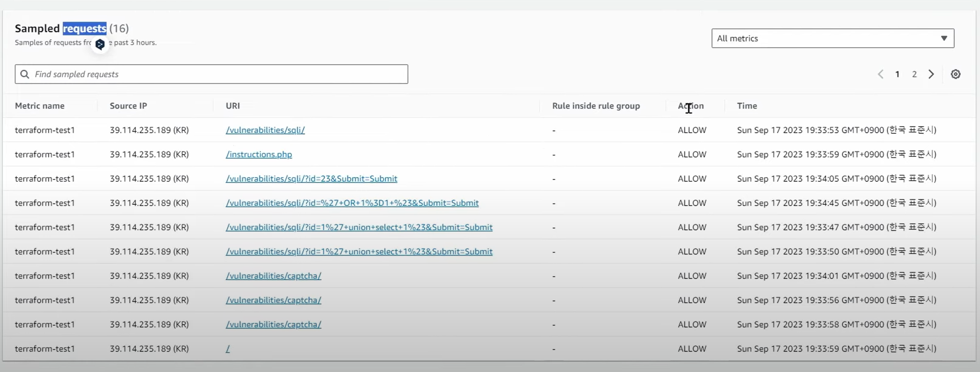Open the %27+OR+1%3D1 SQL injection URI

tap(352, 203)
